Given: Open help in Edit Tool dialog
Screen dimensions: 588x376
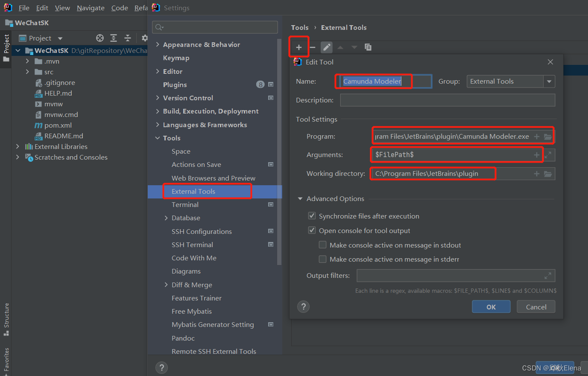Looking at the screenshot, I should 303,306.
